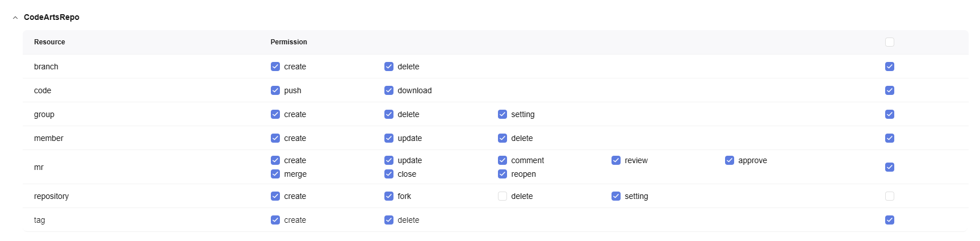The image size is (980, 241).
Task: Enable repository delete permission
Action: [502, 196]
